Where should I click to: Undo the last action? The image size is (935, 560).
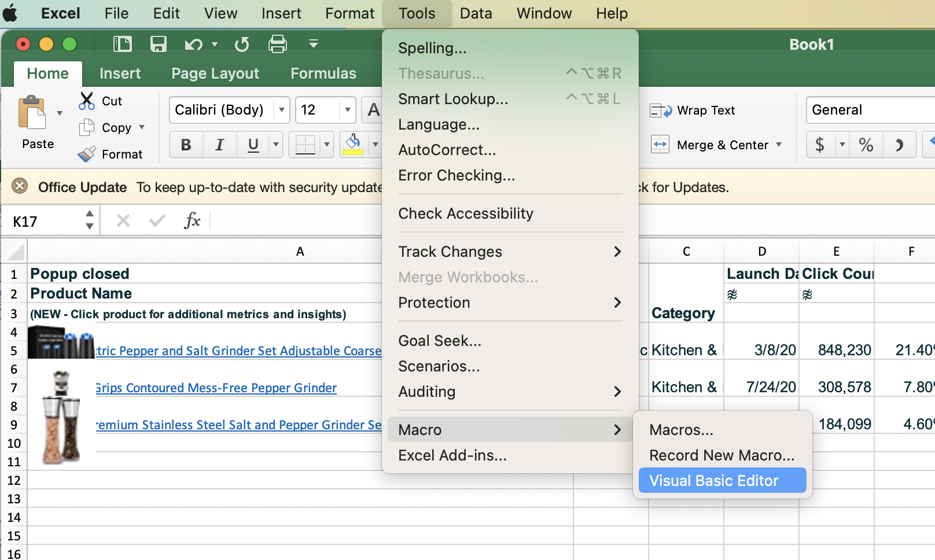[193, 44]
